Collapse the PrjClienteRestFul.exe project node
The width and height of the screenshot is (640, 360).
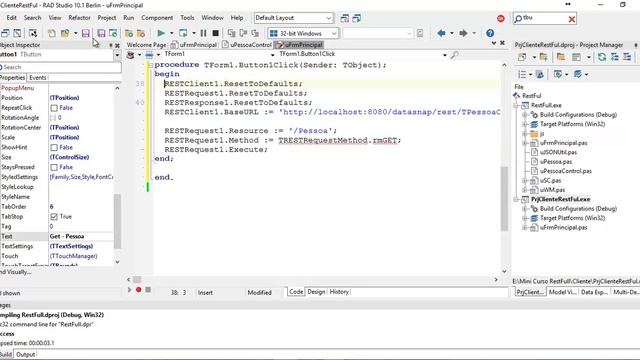tap(516, 199)
